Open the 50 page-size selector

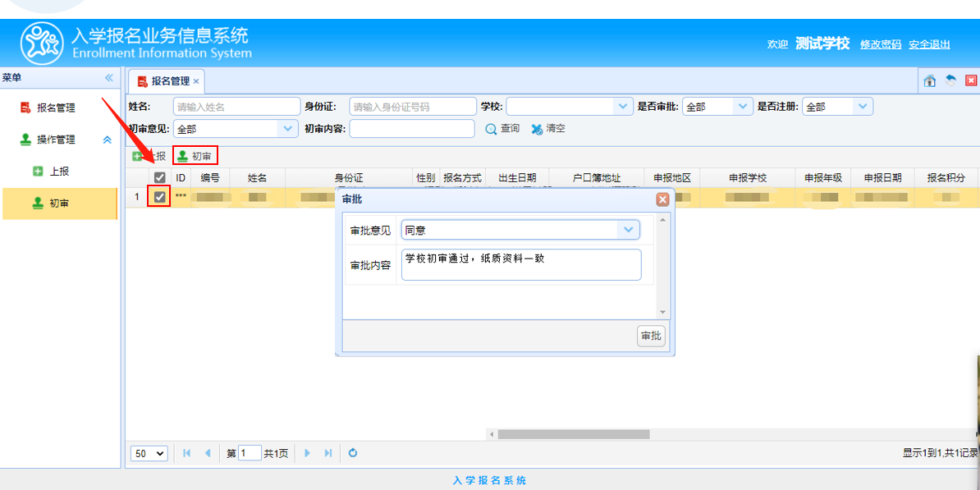pyautogui.click(x=149, y=453)
